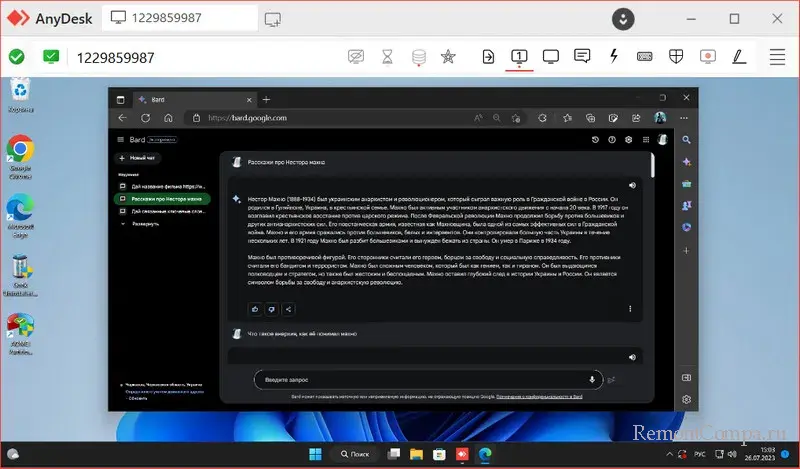Select remote monitor 1 in AnyDesk toolbar
800x469 pixels.
(519, 57)
